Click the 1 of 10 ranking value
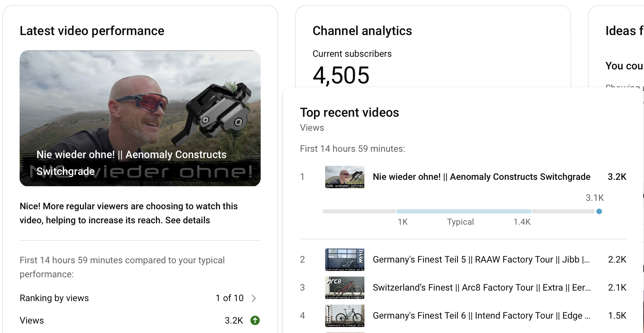 (x=229, y=298)
